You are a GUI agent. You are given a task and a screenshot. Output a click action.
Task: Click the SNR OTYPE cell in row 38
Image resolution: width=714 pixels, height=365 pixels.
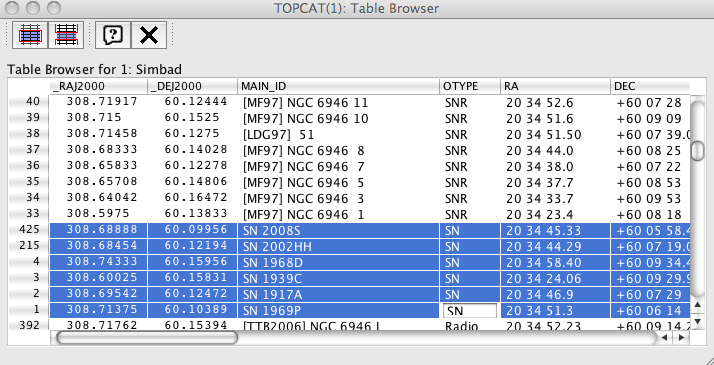pos(470,135)
